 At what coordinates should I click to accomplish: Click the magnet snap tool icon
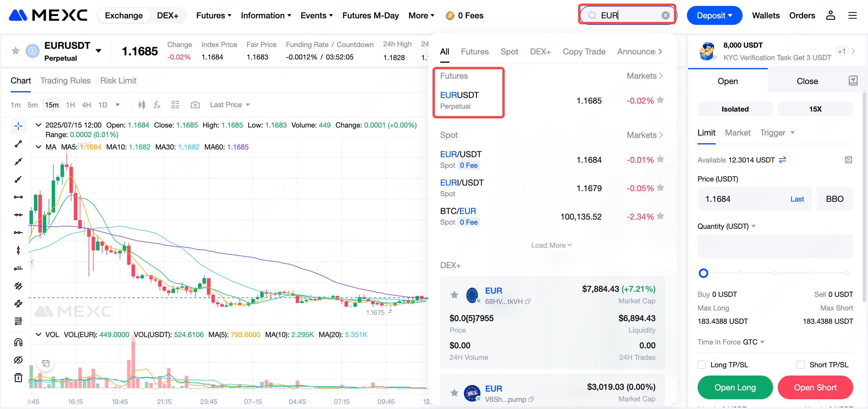pos(18,342)
